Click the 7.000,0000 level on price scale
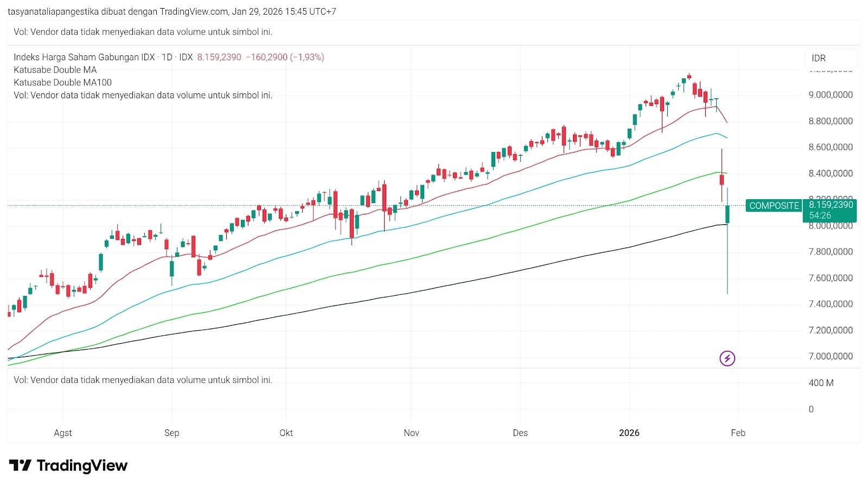This screenshot has width=868, height=488. (x=831, y=357)
